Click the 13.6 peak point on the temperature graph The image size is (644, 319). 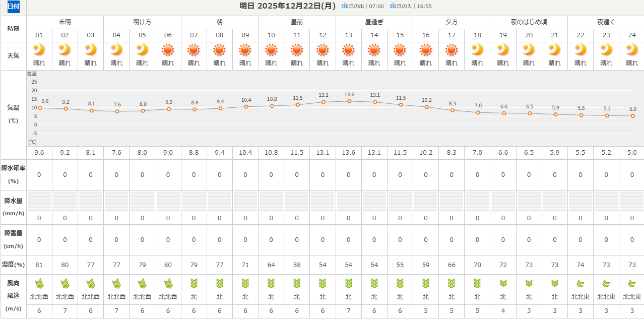pos(349,101)
